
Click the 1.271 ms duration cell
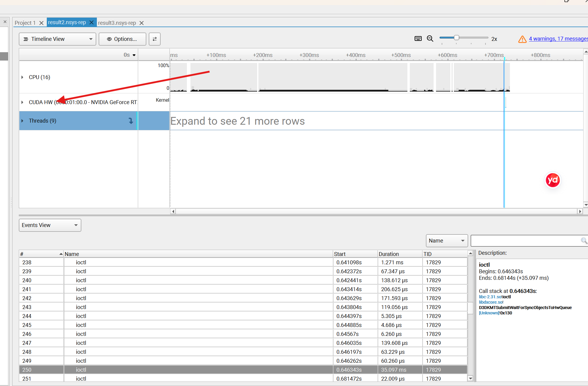click(x=400, y=263)
